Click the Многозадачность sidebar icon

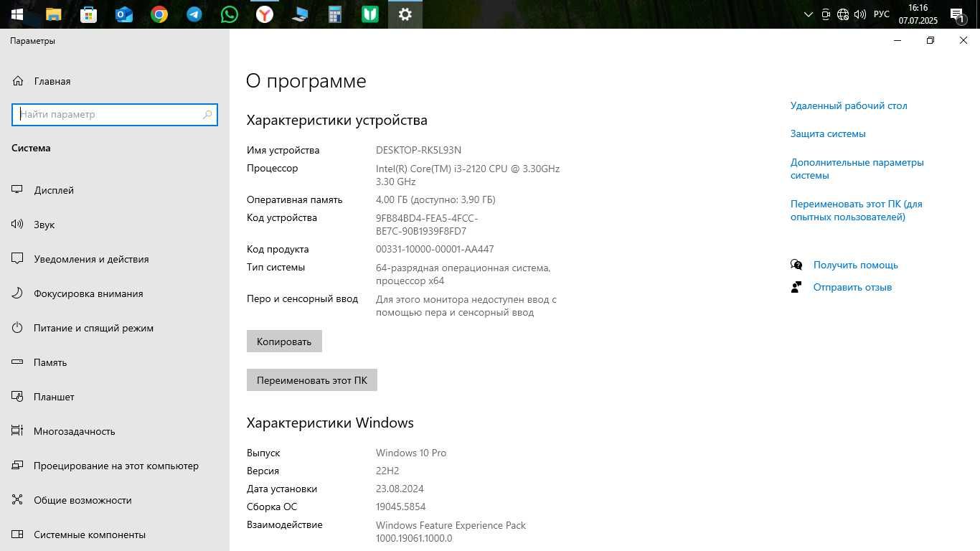18,431
